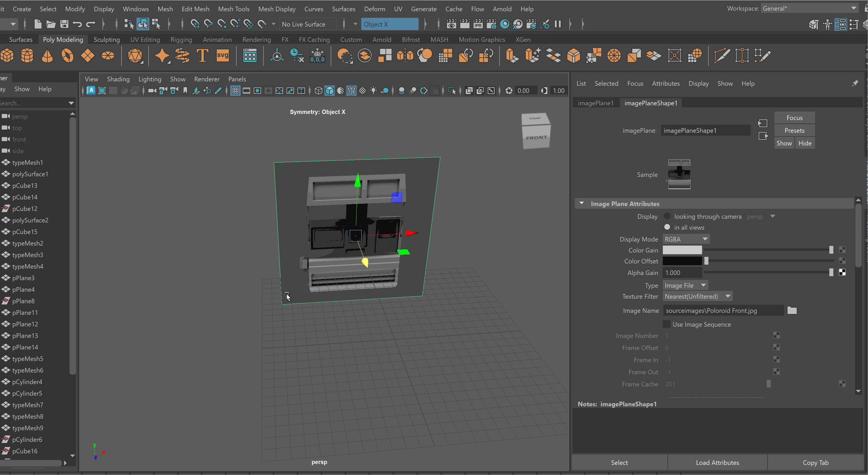Open the Texture Filter dropdown

click(x=697, y=296)
